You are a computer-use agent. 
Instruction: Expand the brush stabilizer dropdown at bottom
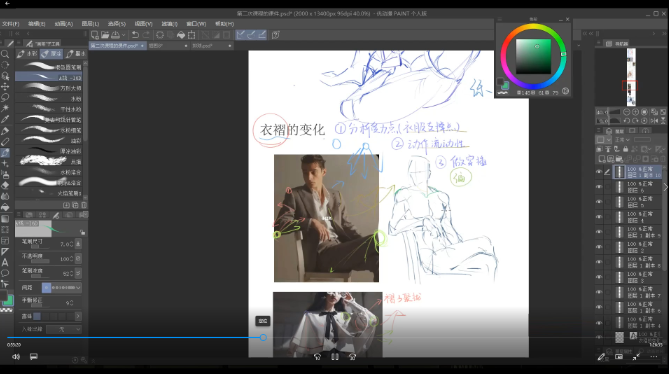(x=64, y=329)
